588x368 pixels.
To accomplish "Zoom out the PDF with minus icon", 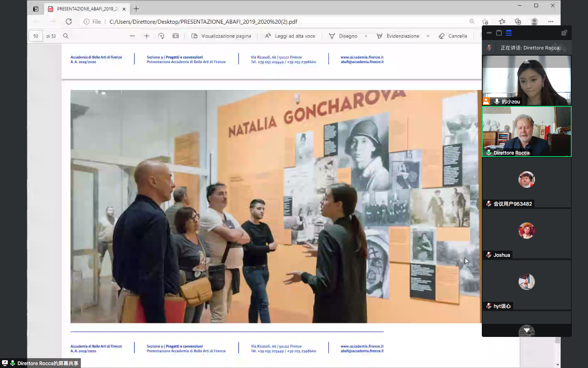I will coord(132,36).
